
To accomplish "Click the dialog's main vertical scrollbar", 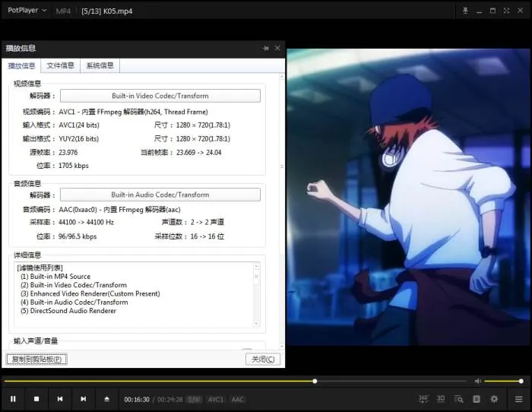I will (282, 211).
